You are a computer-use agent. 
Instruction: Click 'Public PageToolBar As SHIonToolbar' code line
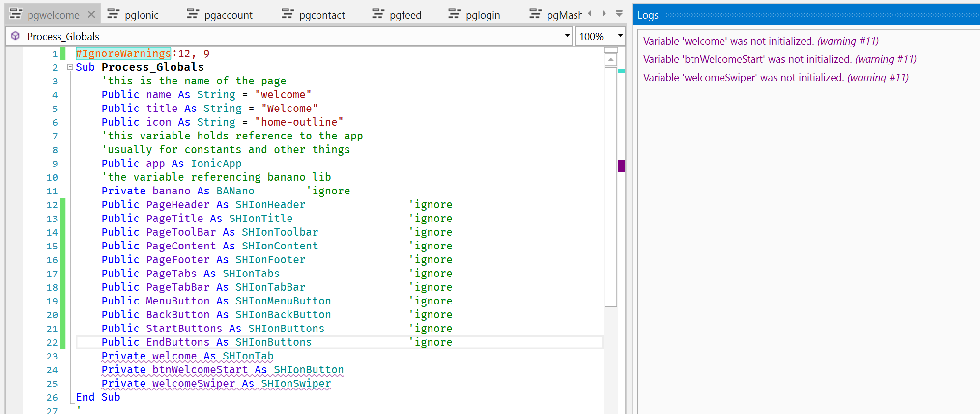[210, 232]
